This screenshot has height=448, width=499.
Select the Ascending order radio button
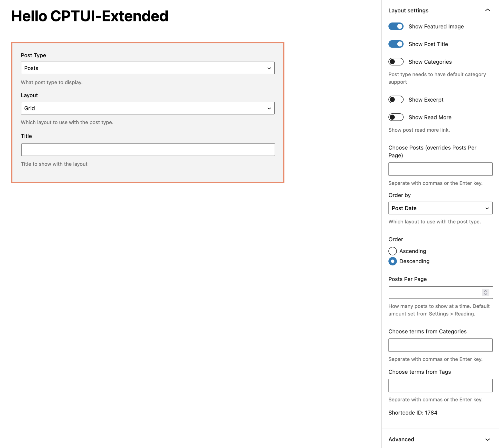coord(393,251)
